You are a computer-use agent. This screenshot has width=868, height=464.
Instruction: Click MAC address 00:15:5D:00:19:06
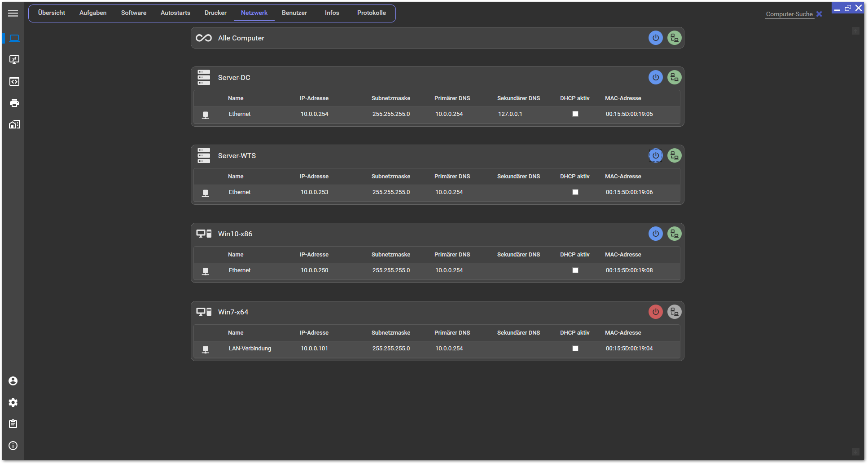pyautogui.click(x=629, y=192)
